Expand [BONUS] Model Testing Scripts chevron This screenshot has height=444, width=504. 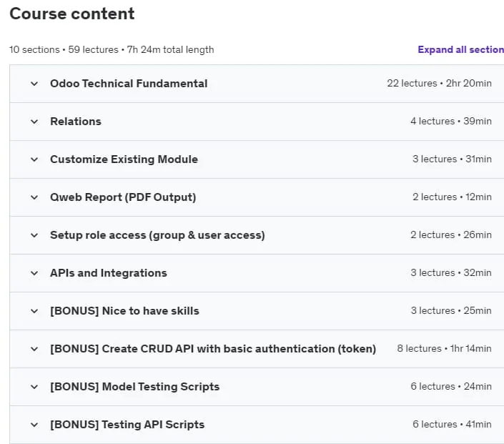click(x=34, y=387)
